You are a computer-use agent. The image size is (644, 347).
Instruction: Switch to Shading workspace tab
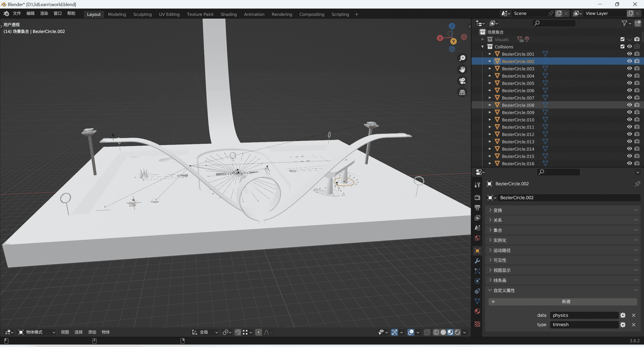(x=229, y=14)
